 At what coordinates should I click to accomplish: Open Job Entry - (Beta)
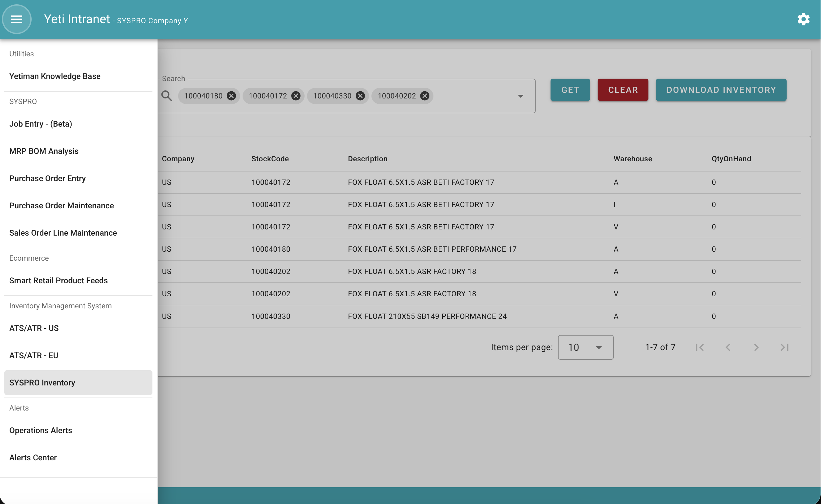pos(78,124)
